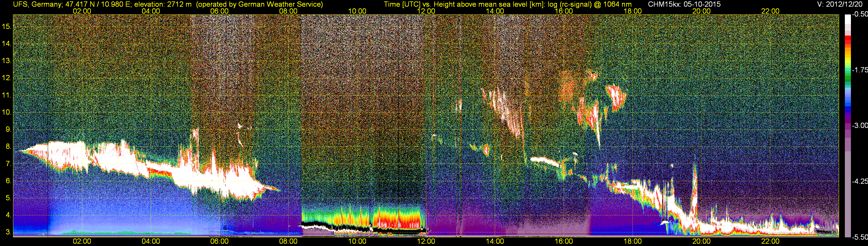Screen dimensions: 868x246
Task: Click the 15. km height axis label
Action: coord(6,26)
